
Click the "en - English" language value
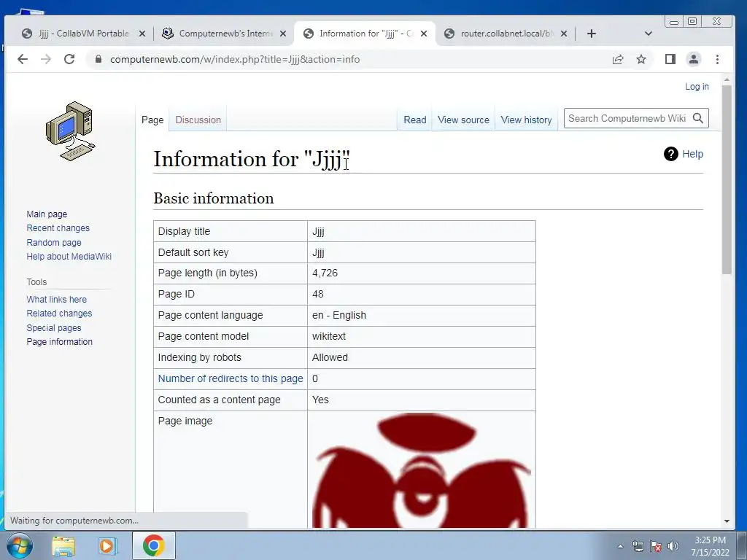click(x=339, y=315)
